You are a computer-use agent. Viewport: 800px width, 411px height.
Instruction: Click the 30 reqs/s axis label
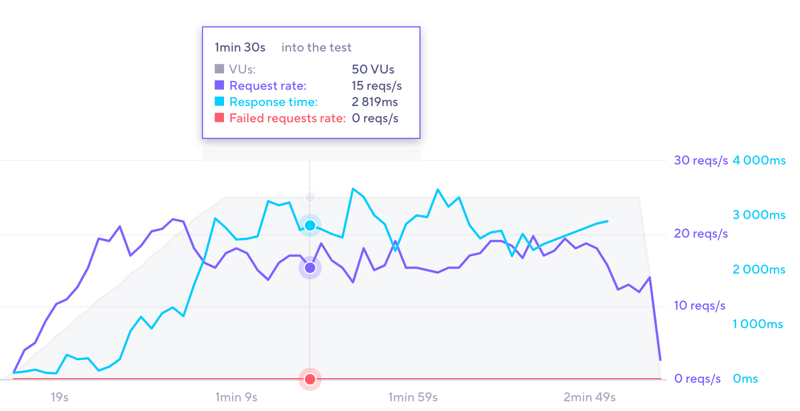(698, 161)
